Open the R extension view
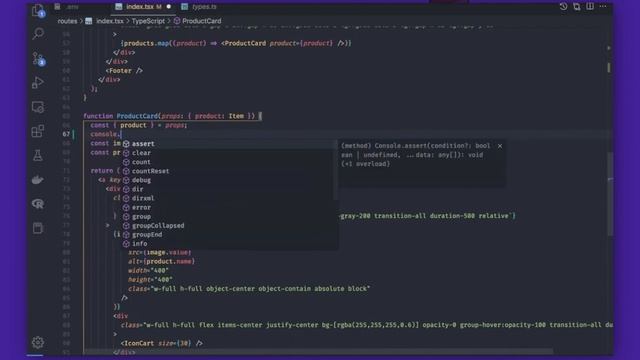Screen dimensions: 640x360 click(x=38, y=204)
